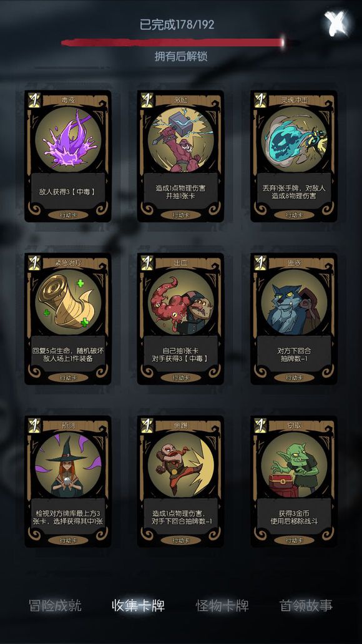
Task: Select the 收集卡牌 tab
Action: pyautogui.click(x=139, y=605)
